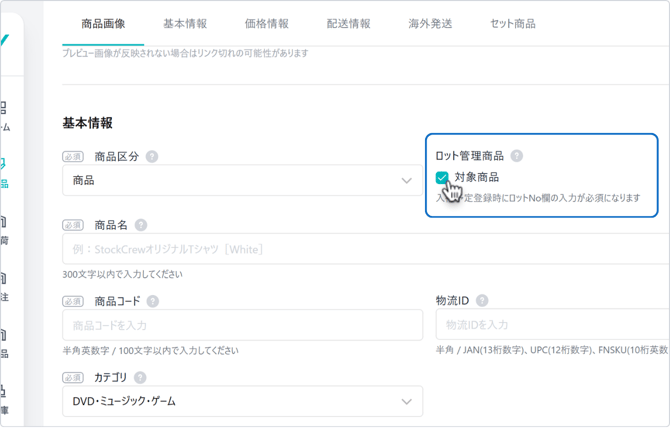670x429 pixels.
Task: Click into the 商品コード input field
Action: coord(242,326)
